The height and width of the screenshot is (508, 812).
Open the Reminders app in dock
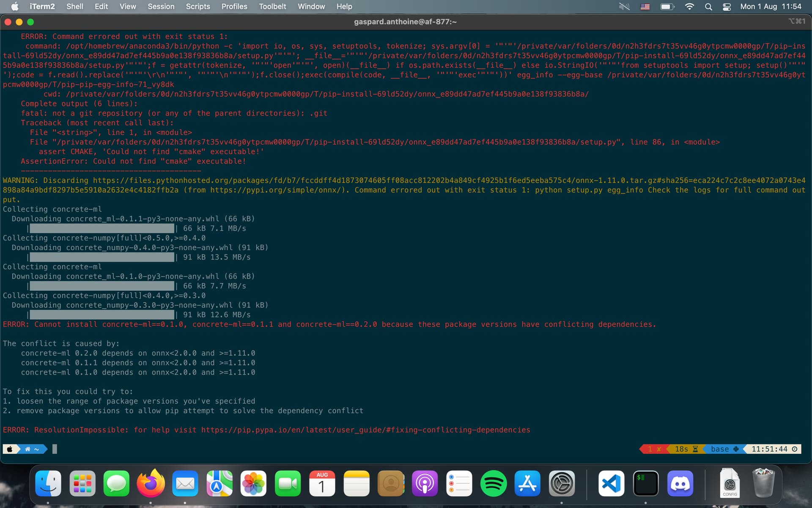(x=459, y=483)
